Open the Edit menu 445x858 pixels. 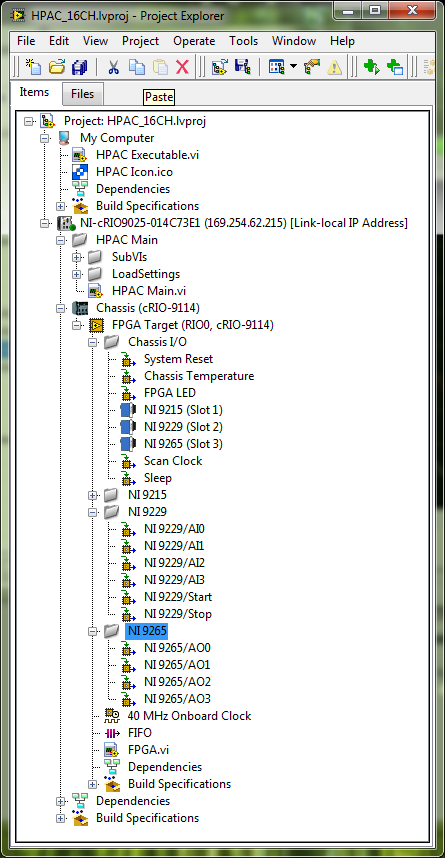click(x=59, y=41)
